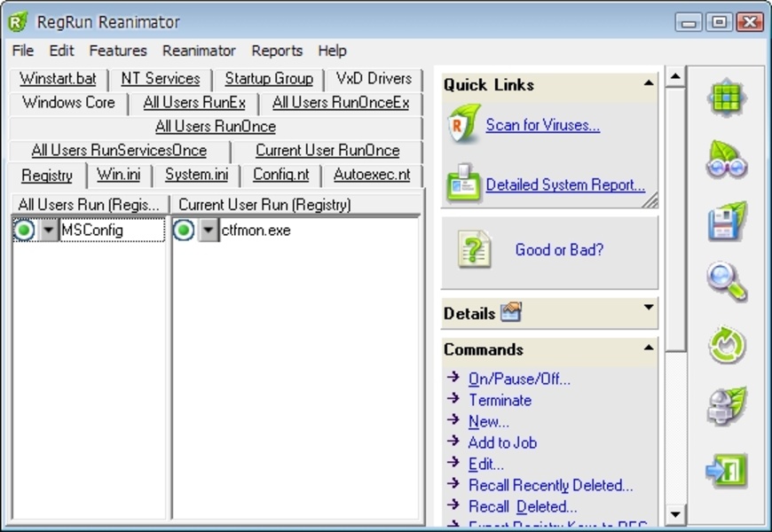Open the Reanimator menu
Image resolution: width=772 pixels, height=532 pixels.
click(x=199, y=51)
